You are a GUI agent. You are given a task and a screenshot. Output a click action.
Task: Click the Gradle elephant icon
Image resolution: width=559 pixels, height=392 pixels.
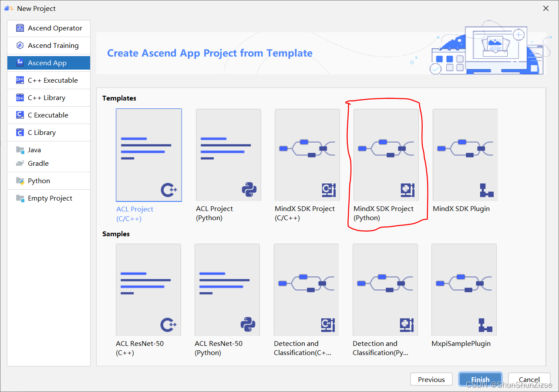coord(20,164)
